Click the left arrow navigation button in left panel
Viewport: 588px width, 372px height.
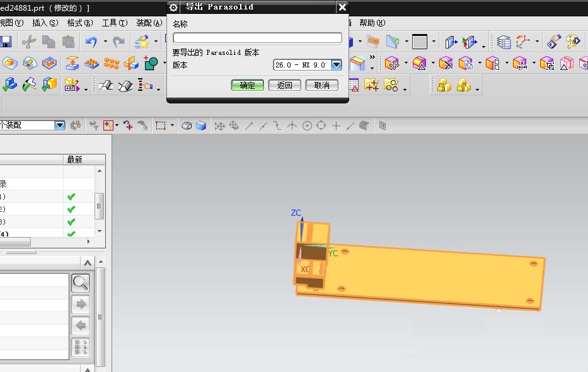pyautogui.click(x=81, y=325)
